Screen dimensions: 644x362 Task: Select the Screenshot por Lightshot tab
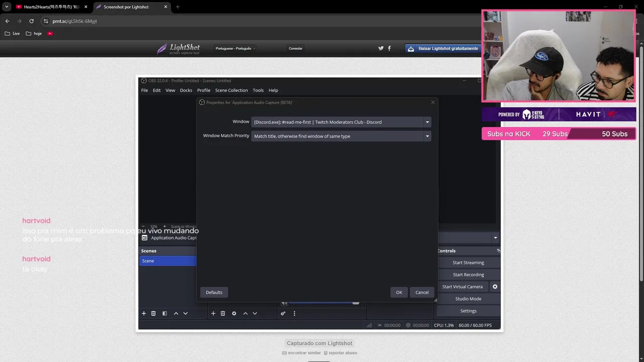click(x=132, y=7)
